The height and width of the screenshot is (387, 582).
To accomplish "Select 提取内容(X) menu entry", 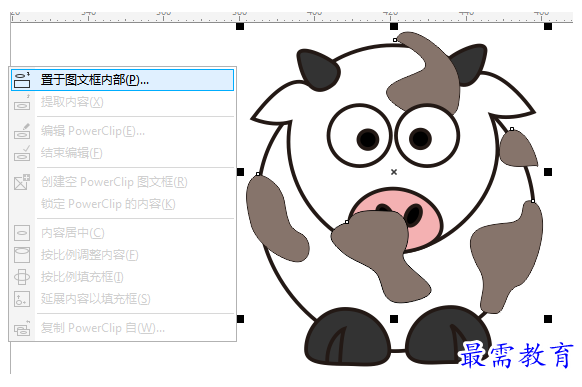I will point(122,102).
